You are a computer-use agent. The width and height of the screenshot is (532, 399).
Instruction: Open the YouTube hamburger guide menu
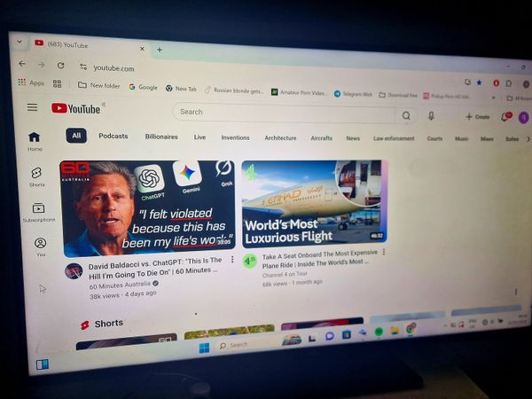click(x=32, y=107)
